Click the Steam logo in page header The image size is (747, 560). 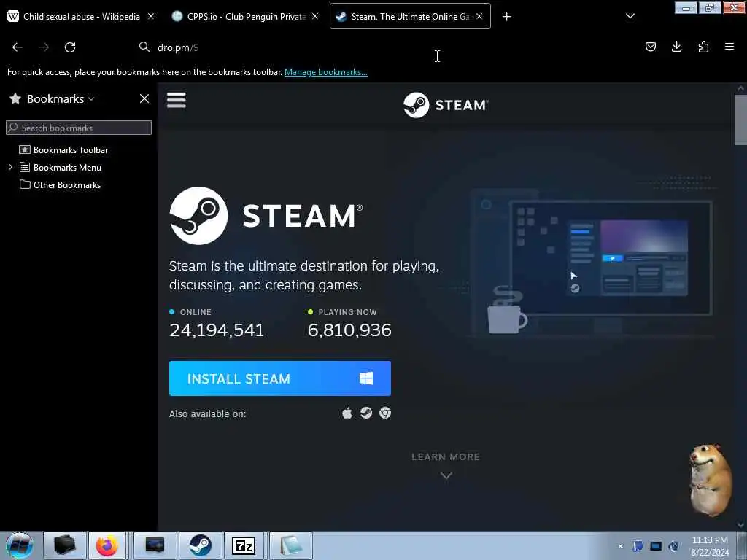(446, 105)
